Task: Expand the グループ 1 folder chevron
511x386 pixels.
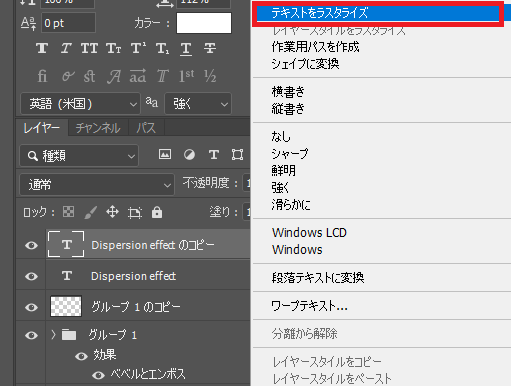Action: (x=53, y=334)
